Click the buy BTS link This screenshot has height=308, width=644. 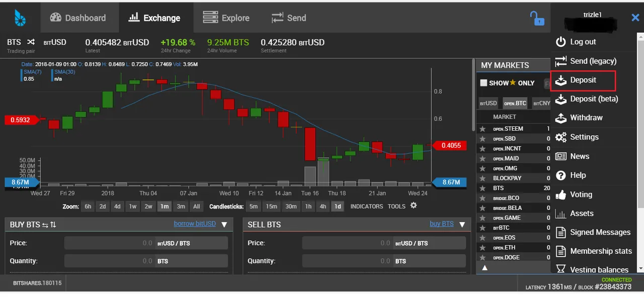[x=441, y=224]
